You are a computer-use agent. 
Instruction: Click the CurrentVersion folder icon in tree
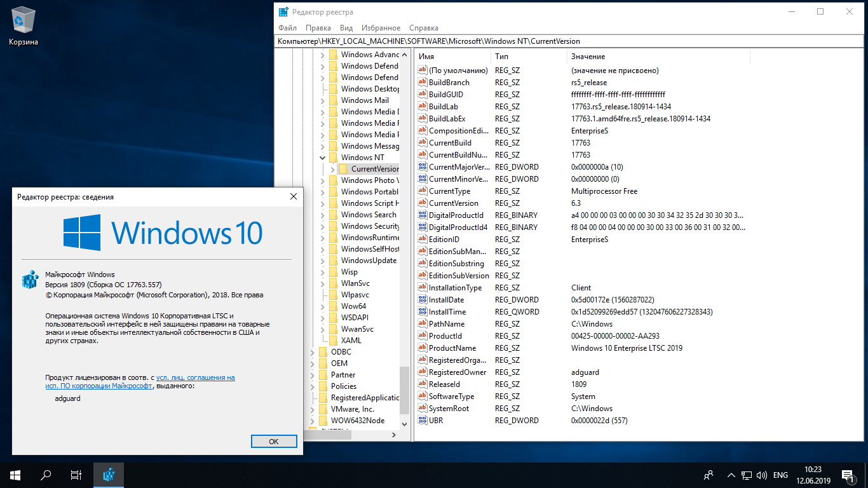coord(343,169)
